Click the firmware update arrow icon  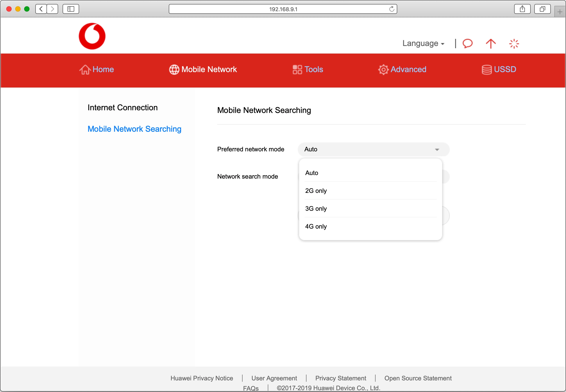pyautogui.click(x=490, y=44)
